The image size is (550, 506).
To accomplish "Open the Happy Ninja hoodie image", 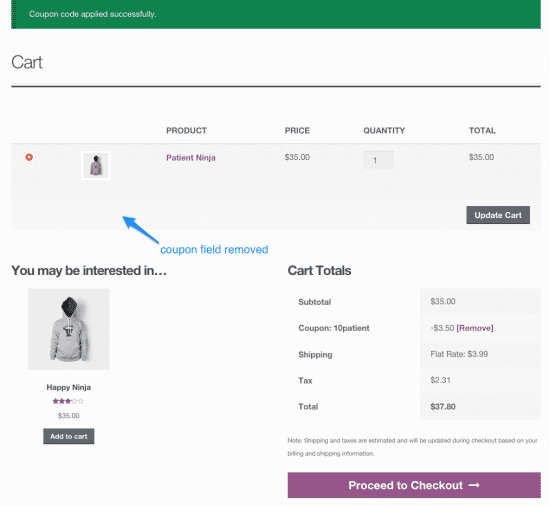I will pyautogui.click(x=69, y=329).
